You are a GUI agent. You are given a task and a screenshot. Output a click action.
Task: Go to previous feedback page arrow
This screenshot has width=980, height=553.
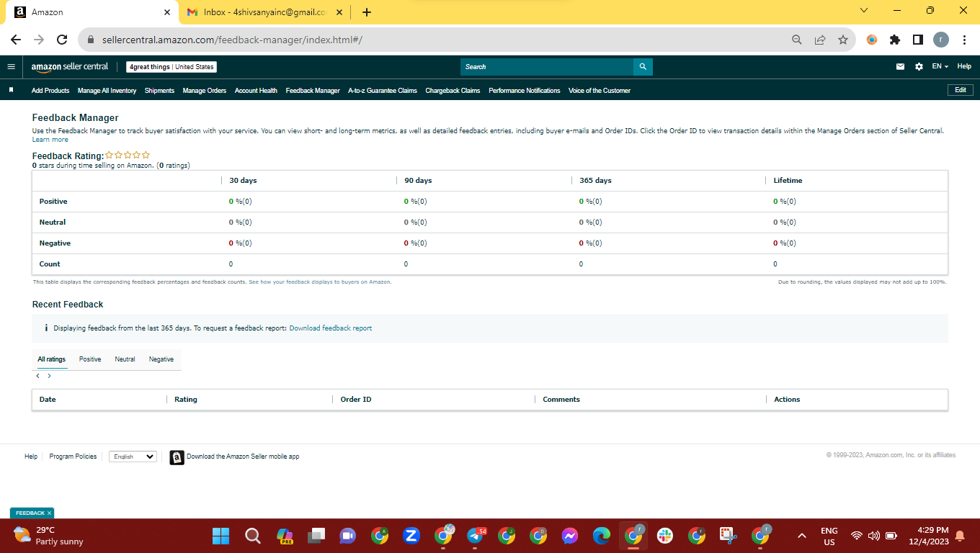pyautogui.click(x=37, y=376)
